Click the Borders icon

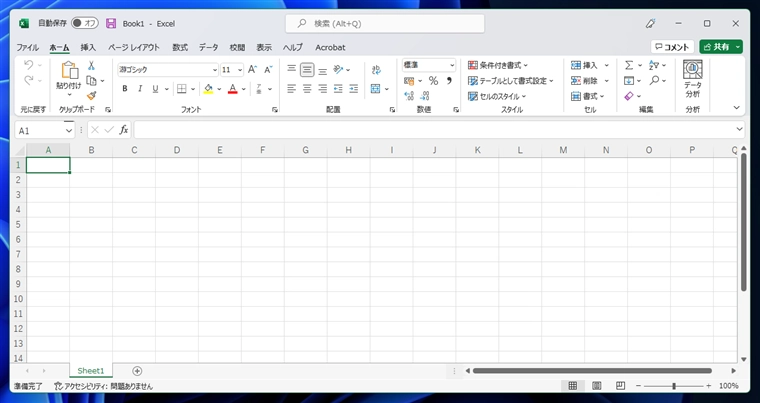coord(182,89)
